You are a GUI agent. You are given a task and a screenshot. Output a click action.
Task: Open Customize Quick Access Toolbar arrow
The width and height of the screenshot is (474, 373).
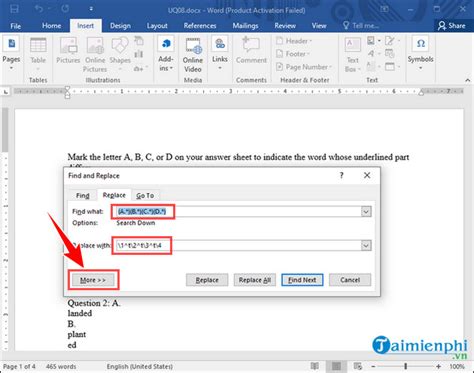click(x=91, y=9)
